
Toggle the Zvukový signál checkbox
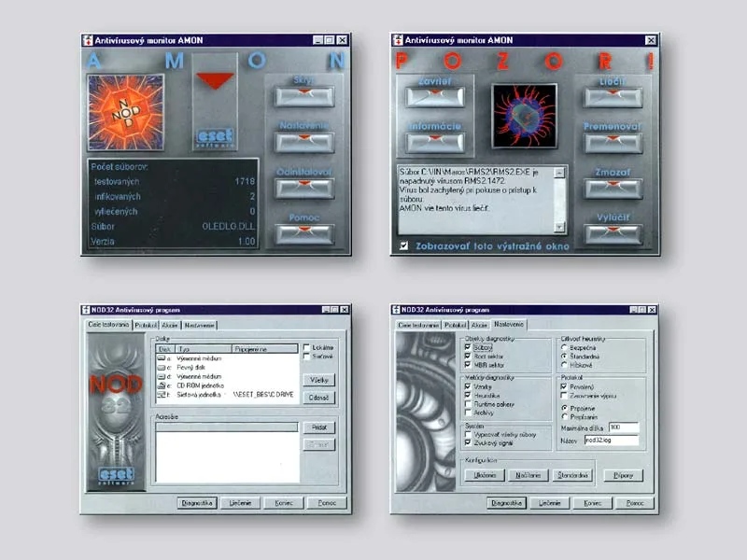tap(468, 442)
